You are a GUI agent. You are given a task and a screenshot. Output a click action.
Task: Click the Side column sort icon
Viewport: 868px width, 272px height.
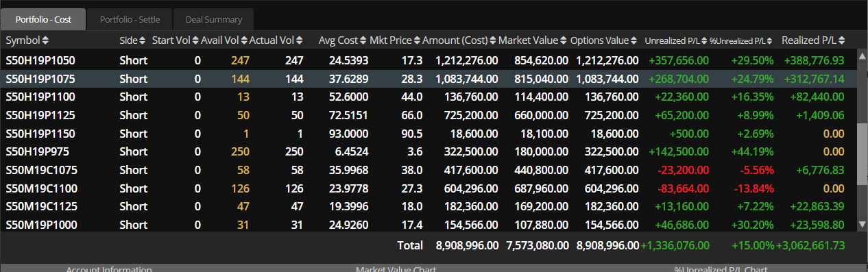pyautogui.click(x=143, y=40)
